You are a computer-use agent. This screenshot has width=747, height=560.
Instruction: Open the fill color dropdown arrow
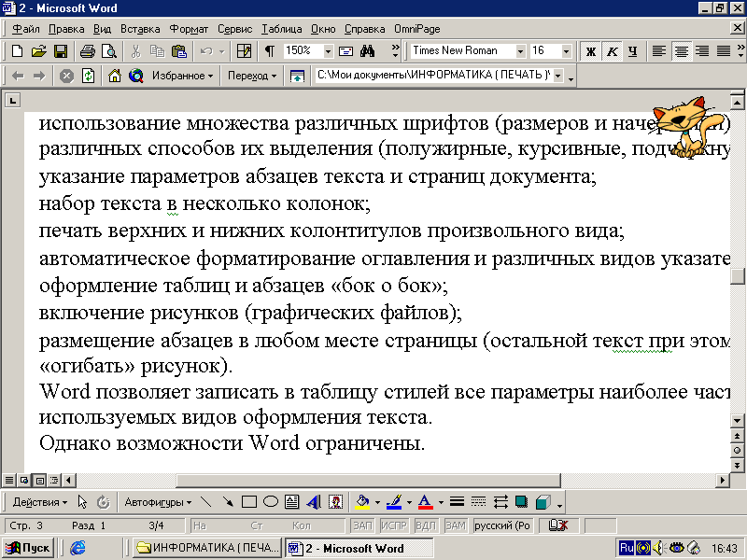pyautogui.click(x=377, y=502)
